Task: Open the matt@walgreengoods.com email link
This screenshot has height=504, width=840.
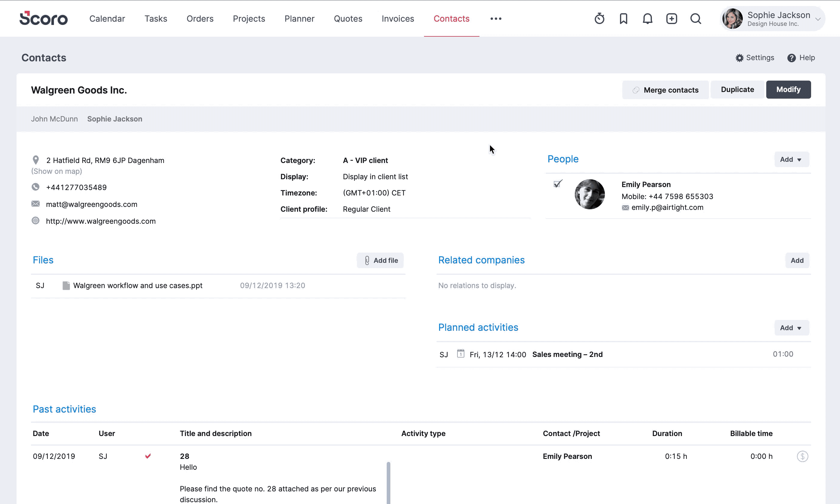Action: (91, 204)
